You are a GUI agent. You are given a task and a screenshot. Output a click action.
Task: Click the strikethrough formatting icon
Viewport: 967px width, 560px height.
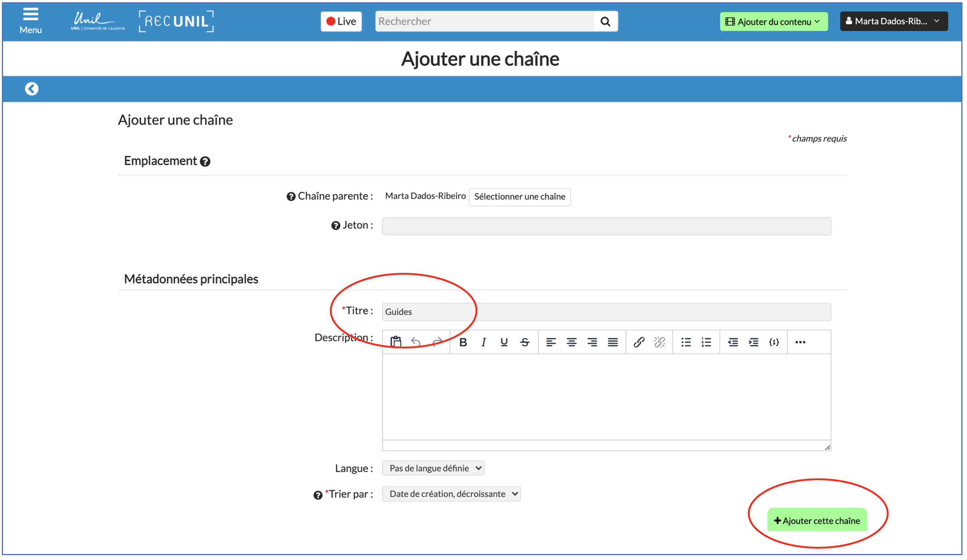(525, 342)
